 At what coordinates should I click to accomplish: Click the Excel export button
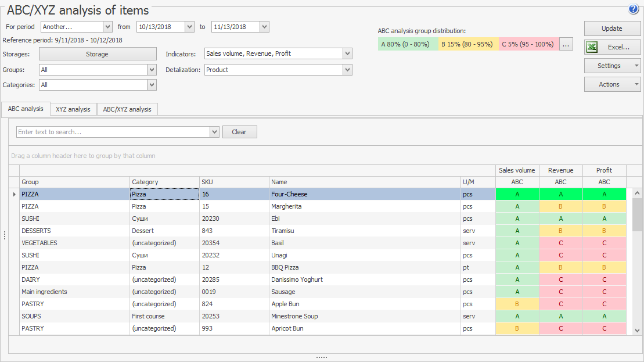coord(612,47)
